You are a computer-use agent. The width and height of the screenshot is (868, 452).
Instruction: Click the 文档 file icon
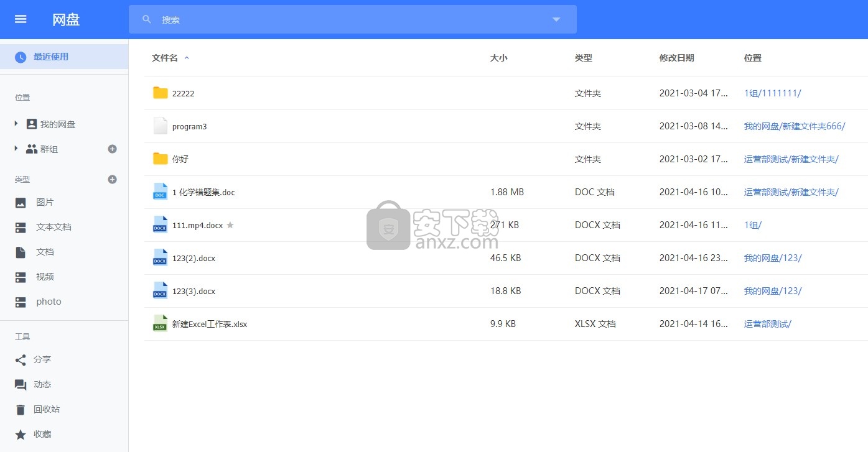[x=21, y=252]
